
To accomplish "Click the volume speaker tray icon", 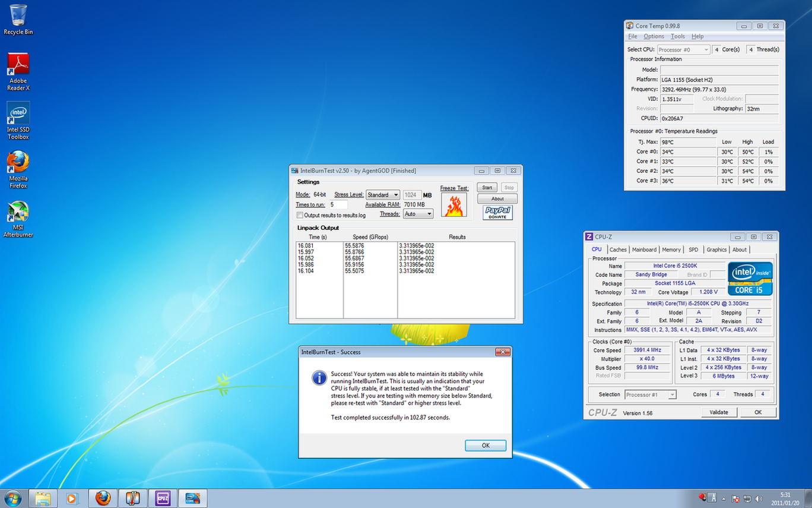I will pos(759,498).
